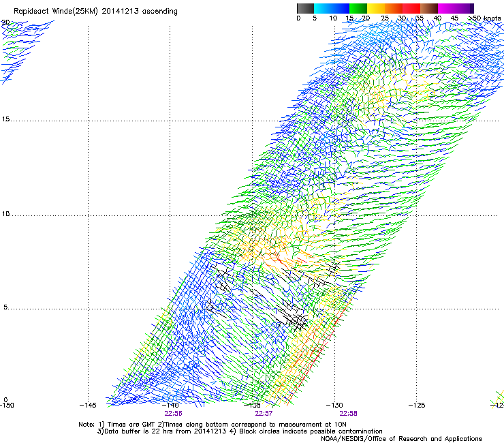Image resolution: width=504 pixels, height=443 pixels.
Task: Click the latitude label '5' on the left axis
Action: pyautogui.click(x=5, y=307)
